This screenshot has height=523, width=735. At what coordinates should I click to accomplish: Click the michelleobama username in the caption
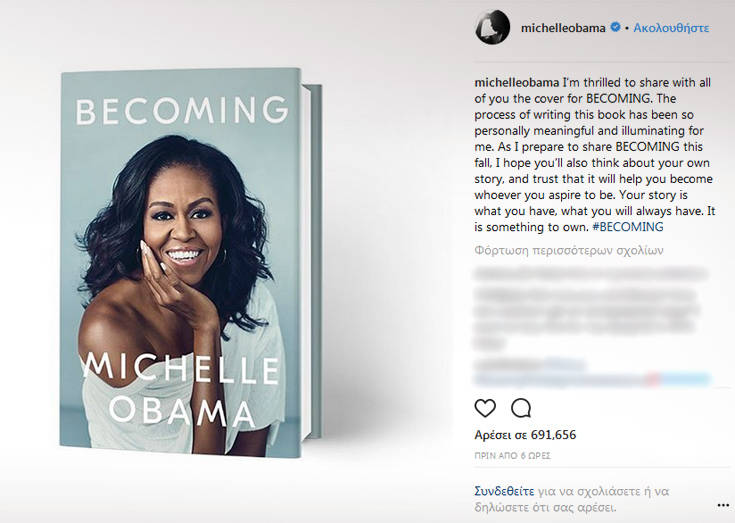pyautogui.click(x=515, y=81)
